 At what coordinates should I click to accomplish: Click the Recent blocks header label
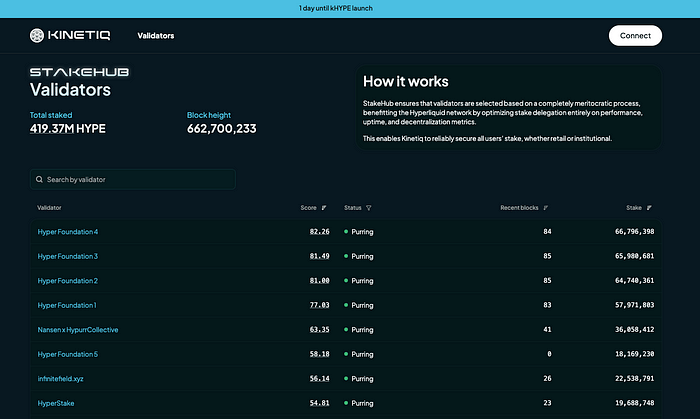coord(519,208)
